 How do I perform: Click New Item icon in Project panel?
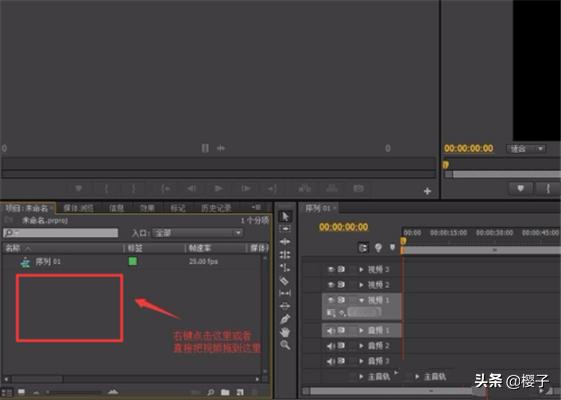(x=240, y=392)
